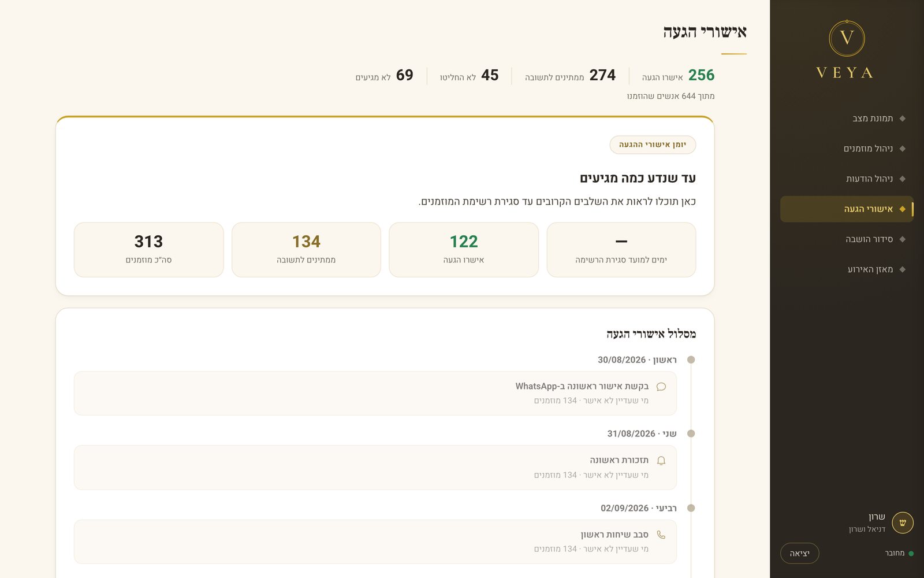
Task: Select the 134 ממתינים לתשובה card
Action: pyautogui.click(x=306, y=250)
